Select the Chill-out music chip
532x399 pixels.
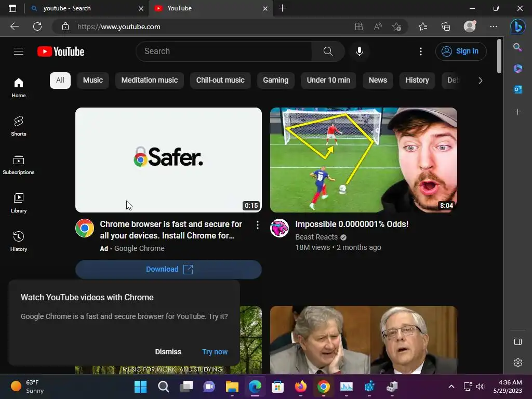click(x=220, y=81)
